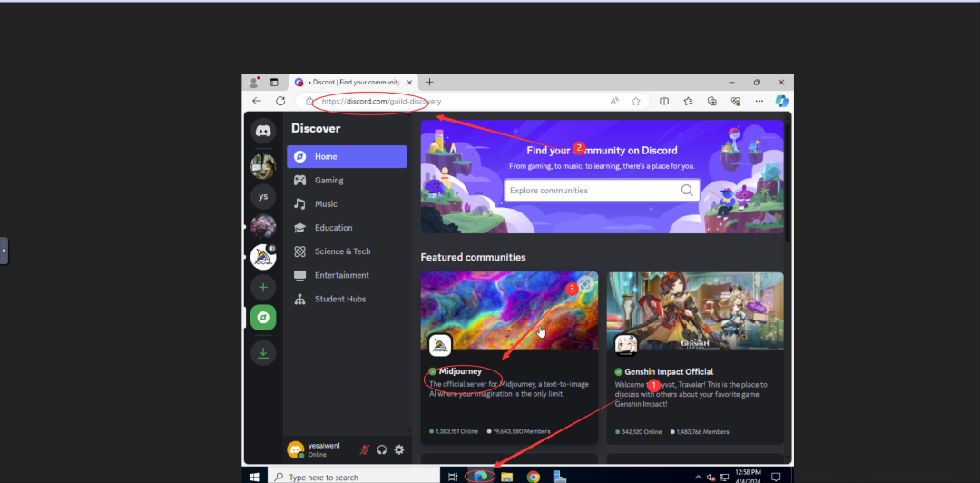Click Midjourney server logo on card

coord(440,345)
